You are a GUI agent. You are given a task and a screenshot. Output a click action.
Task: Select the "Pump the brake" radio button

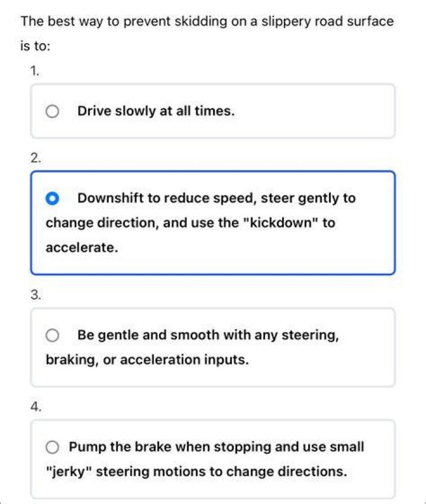pyautogui.click(x=52, y=447)
